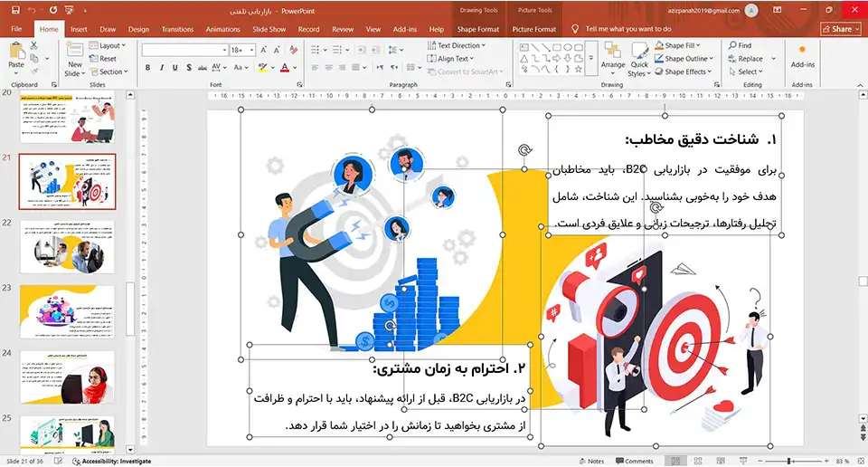Click the Copy icon in Clipboard group
Image resolution: width=868 pixels, height=467 pixels.
pos(34,58)
